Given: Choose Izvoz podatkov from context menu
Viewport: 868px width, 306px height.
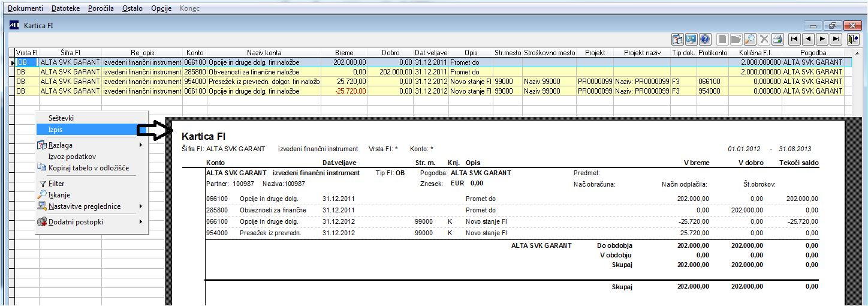Looking at the screenshot, I should pyautogui.click(x=91, y=157).
